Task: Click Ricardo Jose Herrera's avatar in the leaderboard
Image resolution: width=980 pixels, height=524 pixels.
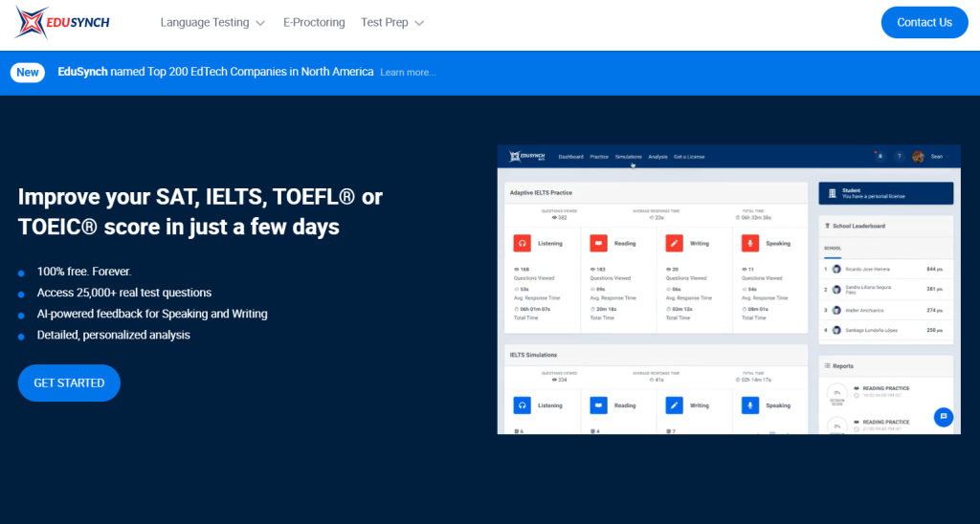Action: 836,270
